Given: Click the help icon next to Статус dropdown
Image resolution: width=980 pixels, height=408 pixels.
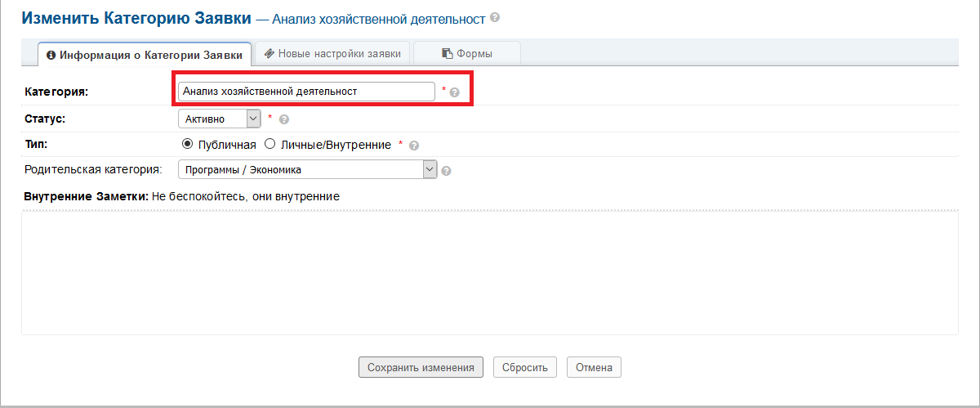Looking at the screenshot, I should point(284,119).
